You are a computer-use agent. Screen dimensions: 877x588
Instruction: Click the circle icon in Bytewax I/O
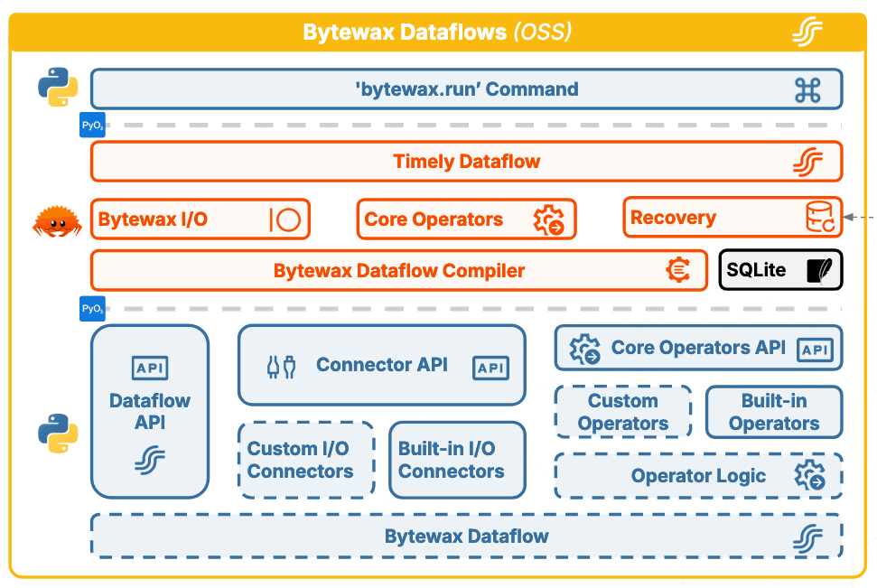point(285,219)
